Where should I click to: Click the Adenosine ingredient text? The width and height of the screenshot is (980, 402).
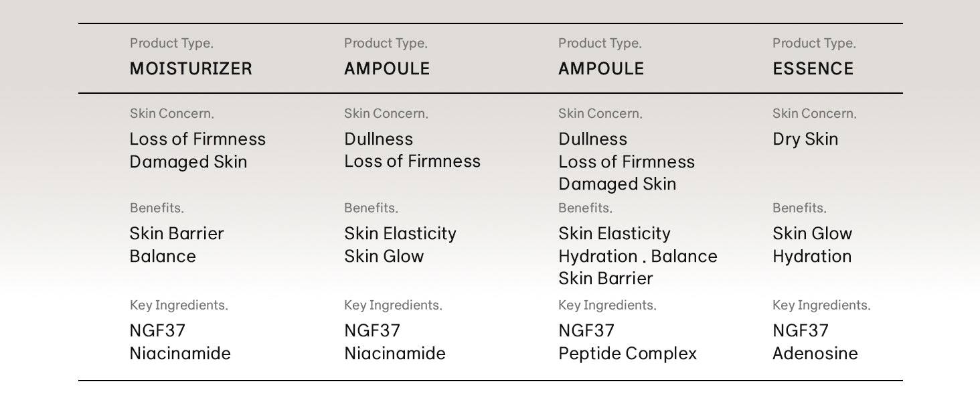[x=815, y=353]
